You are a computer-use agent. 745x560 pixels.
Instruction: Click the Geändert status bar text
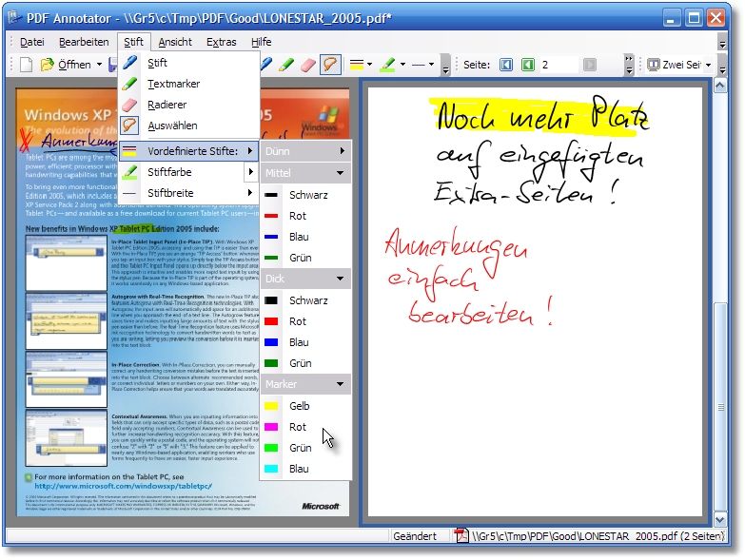(x=414, y=536)
